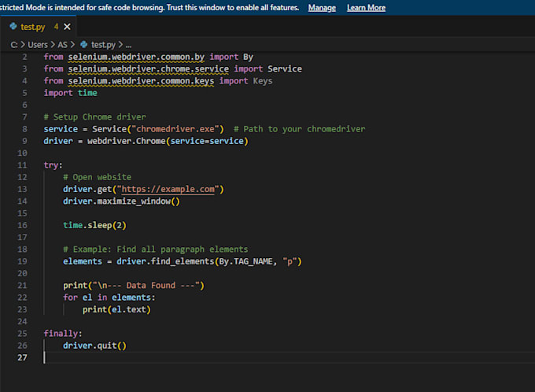This screenshot has width=535, height=392.
Task: Click the problem count 4 on the tab
Action: 56,26
